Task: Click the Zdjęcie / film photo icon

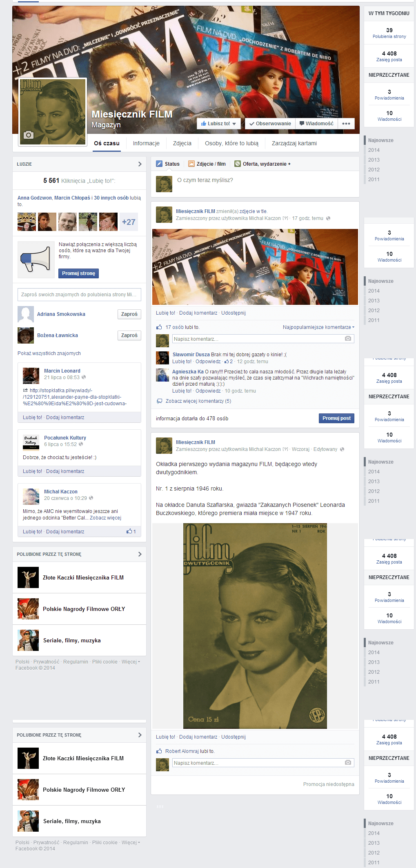Action: coord(191,164)
